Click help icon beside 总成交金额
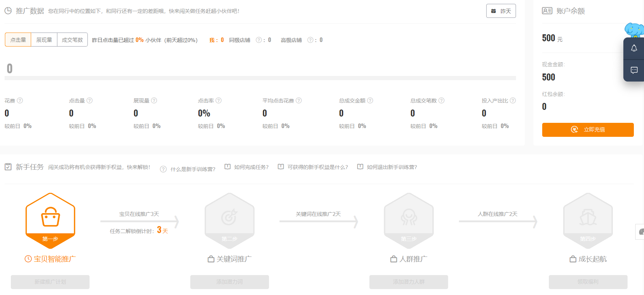644x295 pixels. (x=370, y=100)
